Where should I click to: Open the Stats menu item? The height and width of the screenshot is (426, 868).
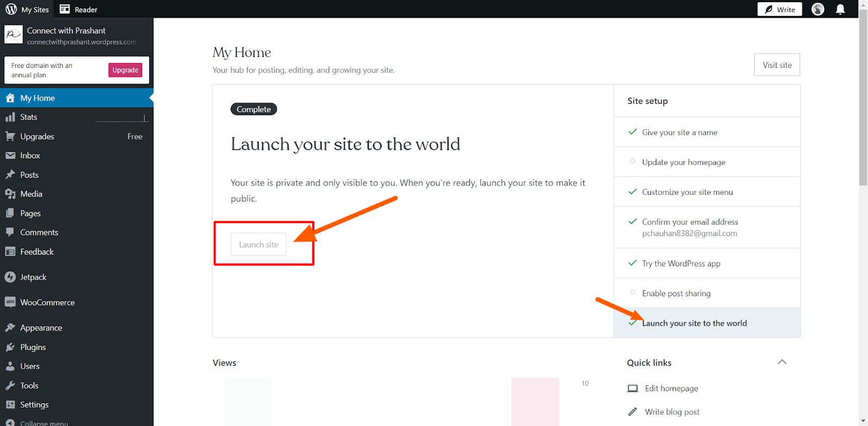tap(76, 117)
